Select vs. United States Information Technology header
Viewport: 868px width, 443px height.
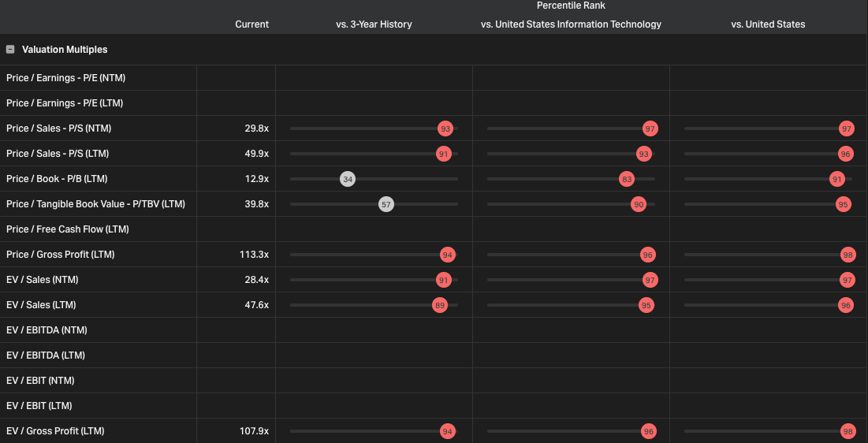[571, 24]
